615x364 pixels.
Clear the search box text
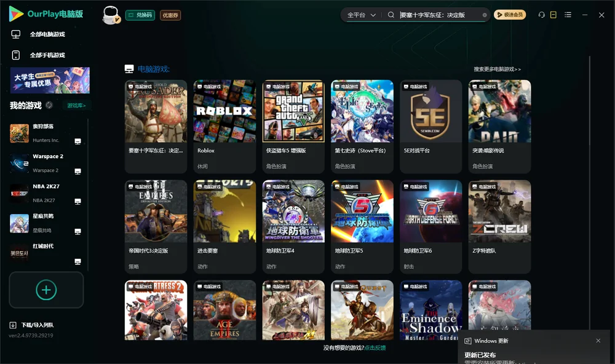[485, 15]
